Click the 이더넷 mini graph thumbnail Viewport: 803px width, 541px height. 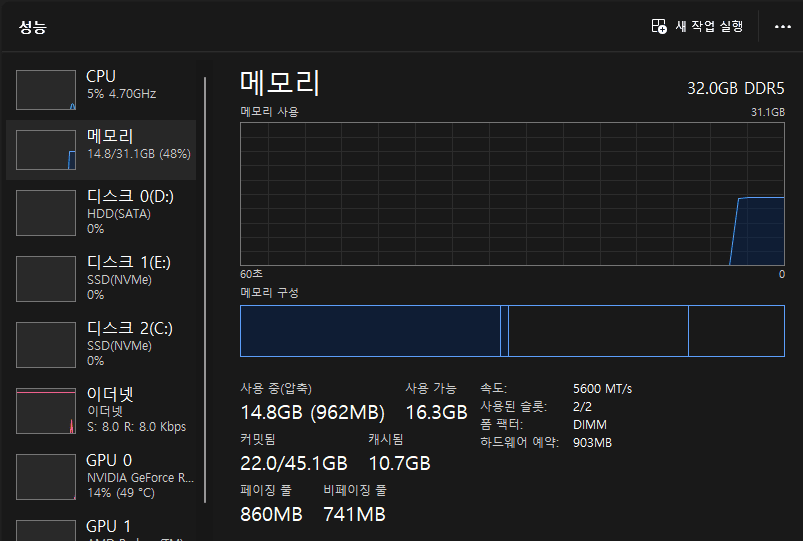click(46, 411)
